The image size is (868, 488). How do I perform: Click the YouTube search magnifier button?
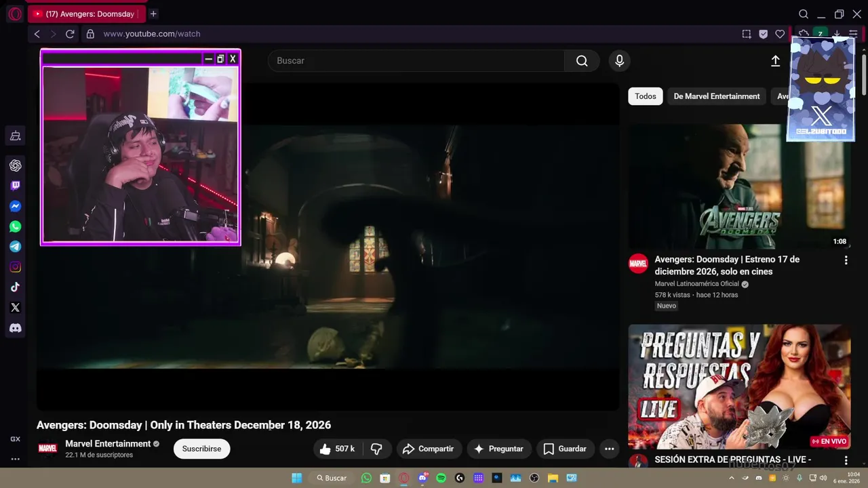(582, 61)
